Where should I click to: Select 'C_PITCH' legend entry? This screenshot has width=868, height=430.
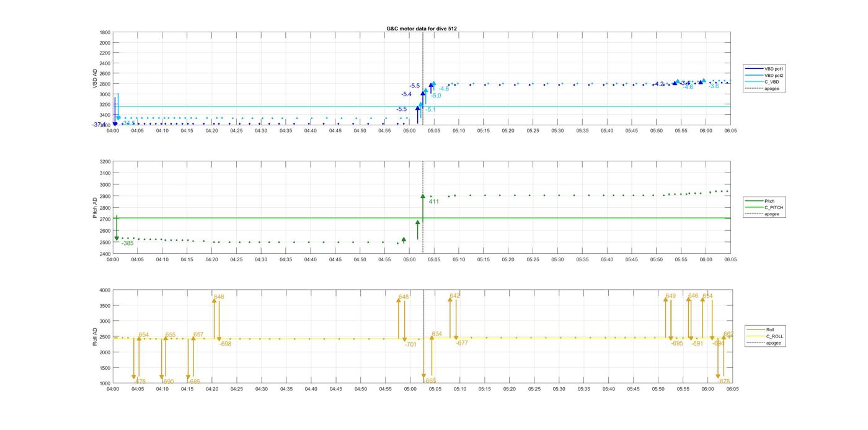774,208
